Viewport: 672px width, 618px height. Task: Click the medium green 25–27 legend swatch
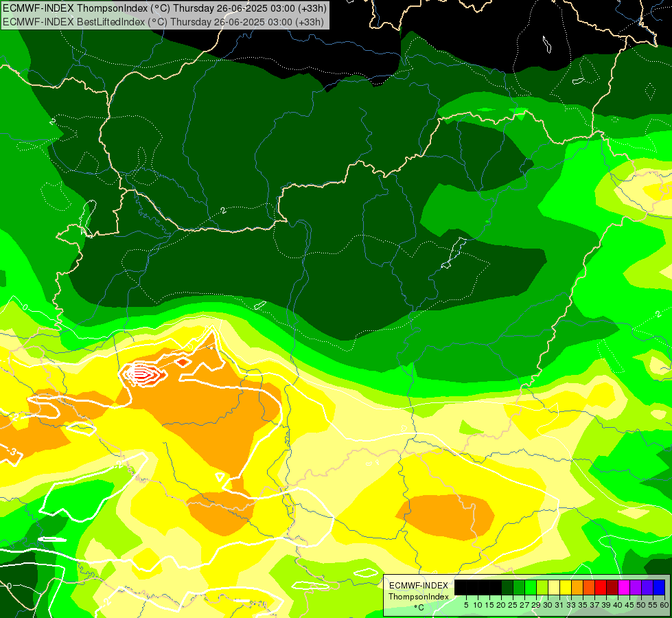tap(519, 587)
